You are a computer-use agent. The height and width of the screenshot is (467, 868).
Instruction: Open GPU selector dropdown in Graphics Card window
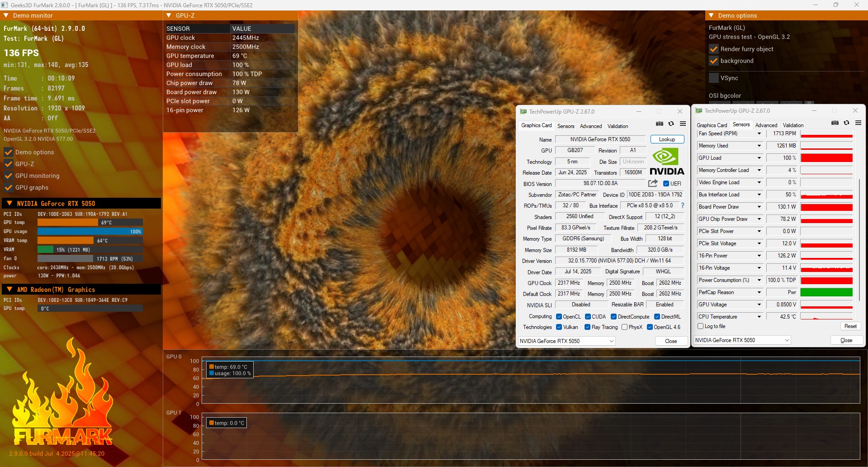pyautogui.click(x=566, y=341)
